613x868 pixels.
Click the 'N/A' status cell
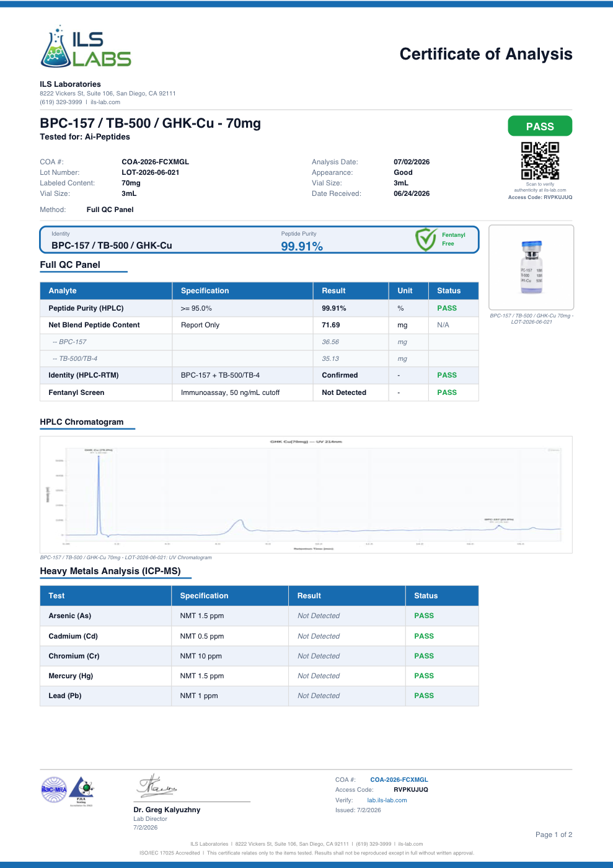pyautogui.click(x=443, y=325)
